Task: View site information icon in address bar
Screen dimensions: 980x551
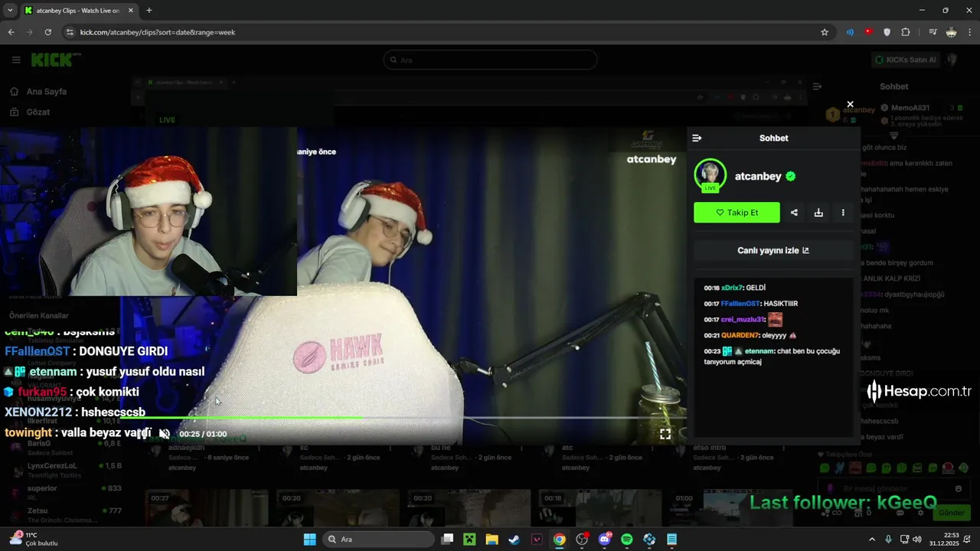Action: [x=70, y=32]
